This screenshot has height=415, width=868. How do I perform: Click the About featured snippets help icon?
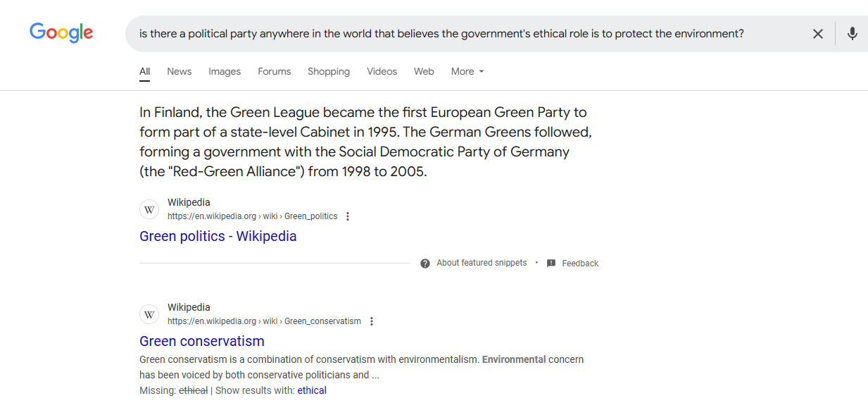(x=425, y=264)
